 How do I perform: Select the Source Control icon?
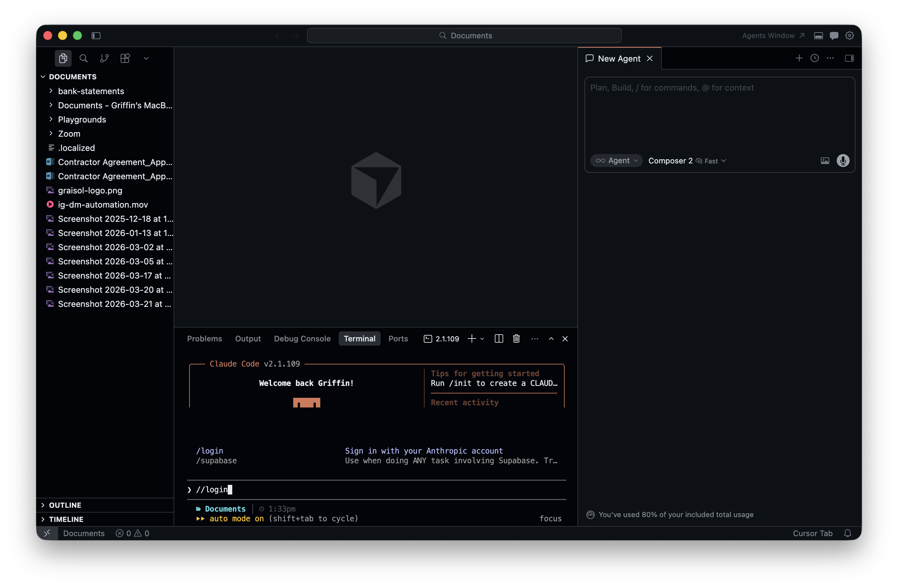[x=104, y=58]
